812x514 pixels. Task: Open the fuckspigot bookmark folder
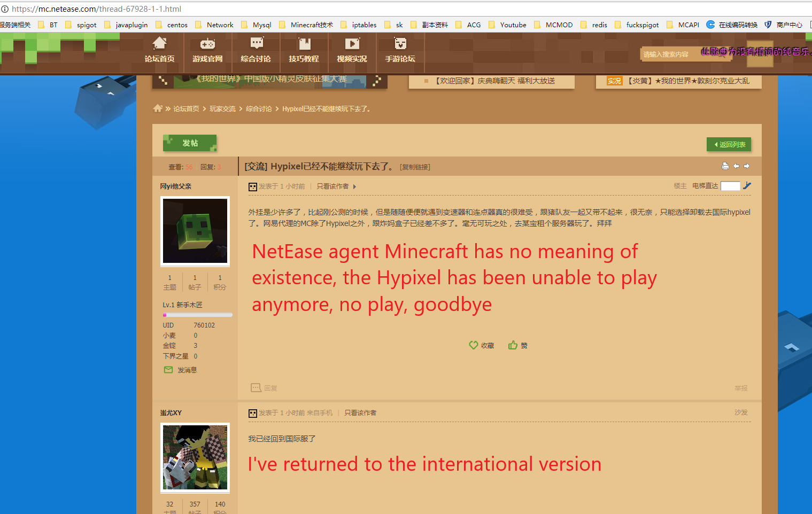click(x=637, y=25)
